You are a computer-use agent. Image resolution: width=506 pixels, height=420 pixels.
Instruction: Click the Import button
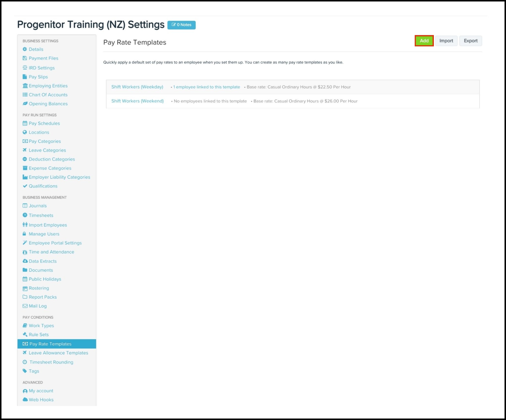point(446,41)
